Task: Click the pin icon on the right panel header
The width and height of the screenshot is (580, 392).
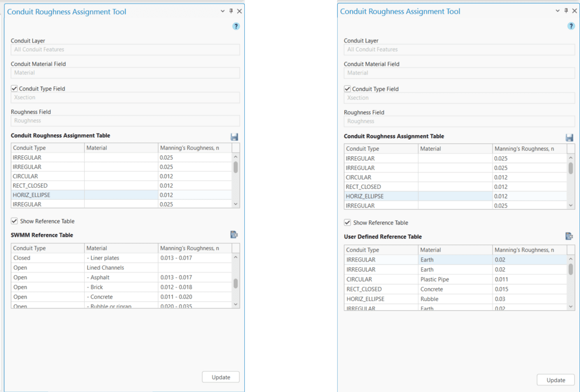Action: pos(566,11)
